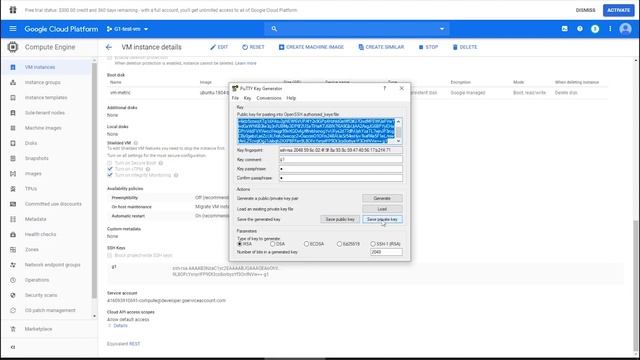This screenshot has width=640, height=360.
Task: Click the Compute Engine chip icon
Action: tap(13, 47)
